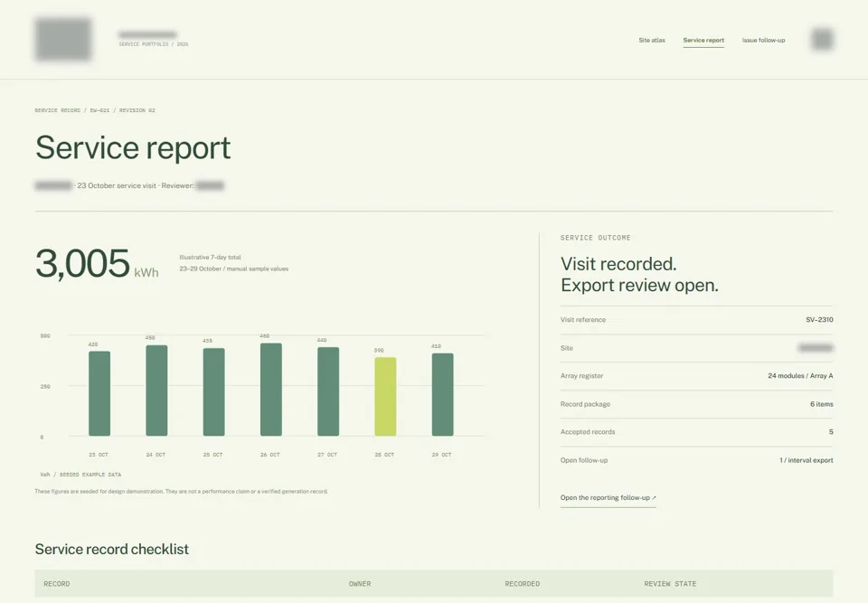
Task: Click 'SERVICE PORTFOLIO / 2026' header text
Action: point(154,44)
